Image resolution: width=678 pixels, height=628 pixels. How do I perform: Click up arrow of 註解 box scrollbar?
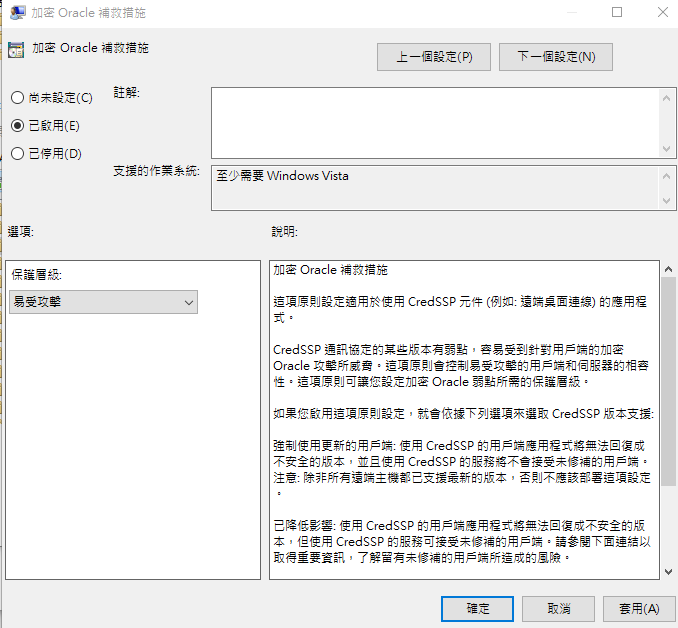[667, 97]
